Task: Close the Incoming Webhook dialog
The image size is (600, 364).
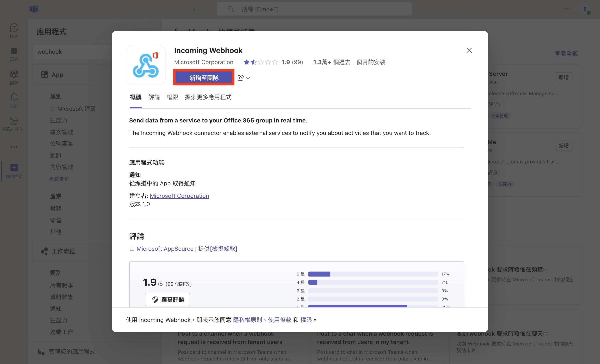Action: [469, 50]
